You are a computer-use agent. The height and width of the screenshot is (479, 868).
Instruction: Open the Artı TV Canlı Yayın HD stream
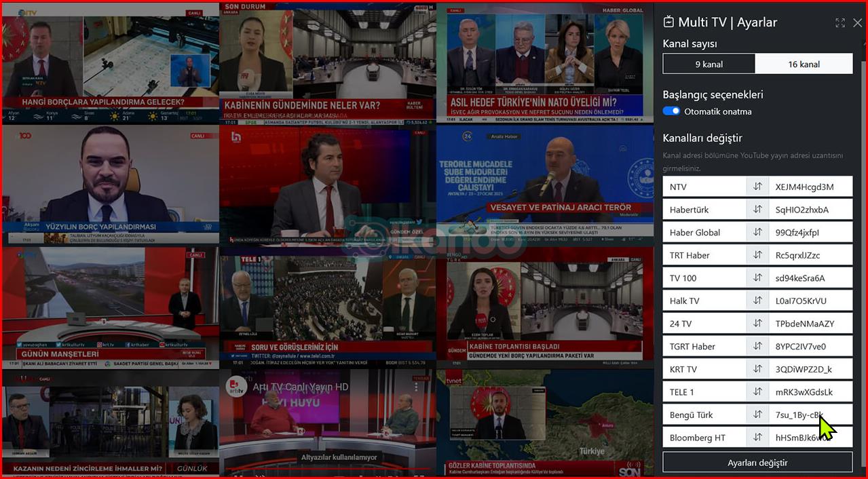tap(327, 422)
